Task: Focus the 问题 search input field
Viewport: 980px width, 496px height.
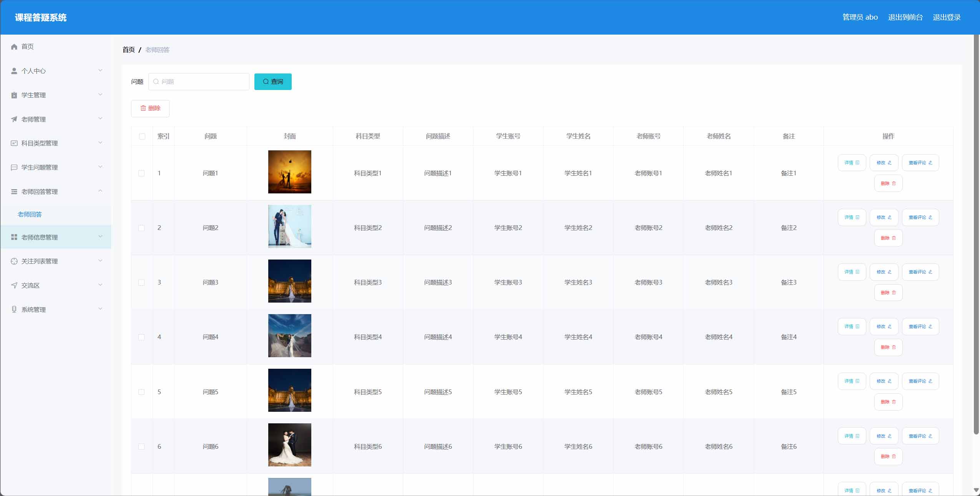Action: 199,82
